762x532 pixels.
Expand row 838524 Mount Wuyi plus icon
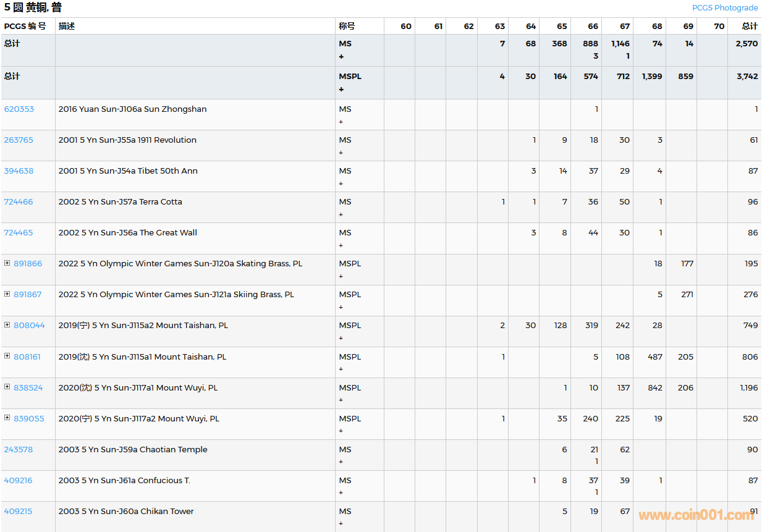[x=7, y=387]
